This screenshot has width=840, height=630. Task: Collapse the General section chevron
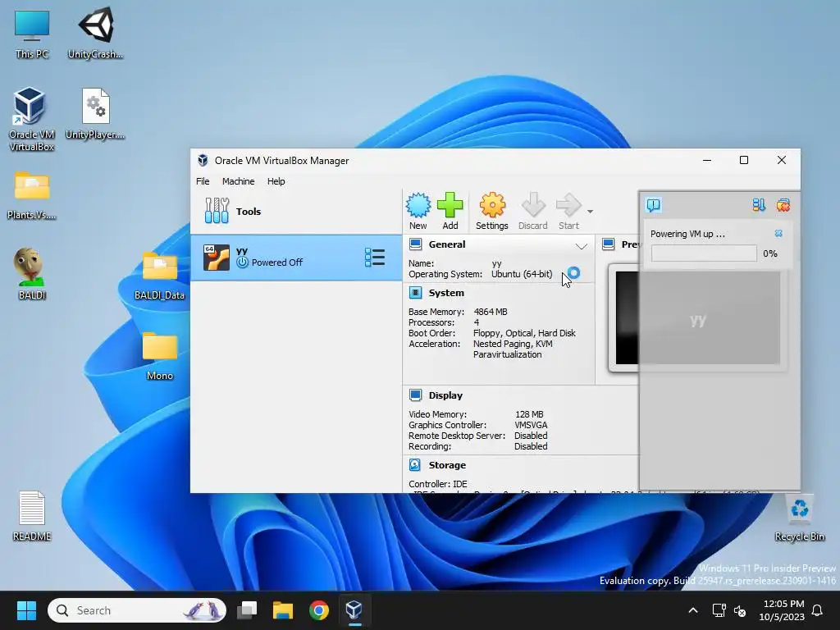click(582, 246)
